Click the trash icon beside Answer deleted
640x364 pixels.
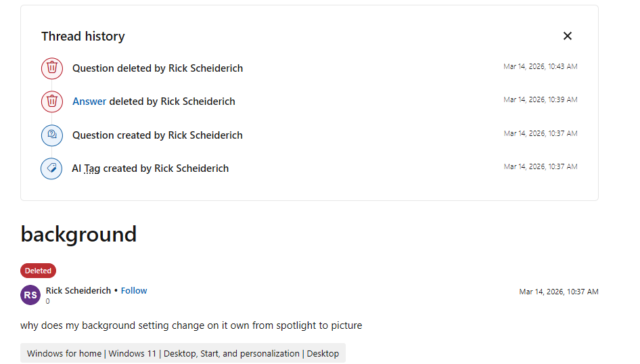pyautogui.click(x=51, y=101)
